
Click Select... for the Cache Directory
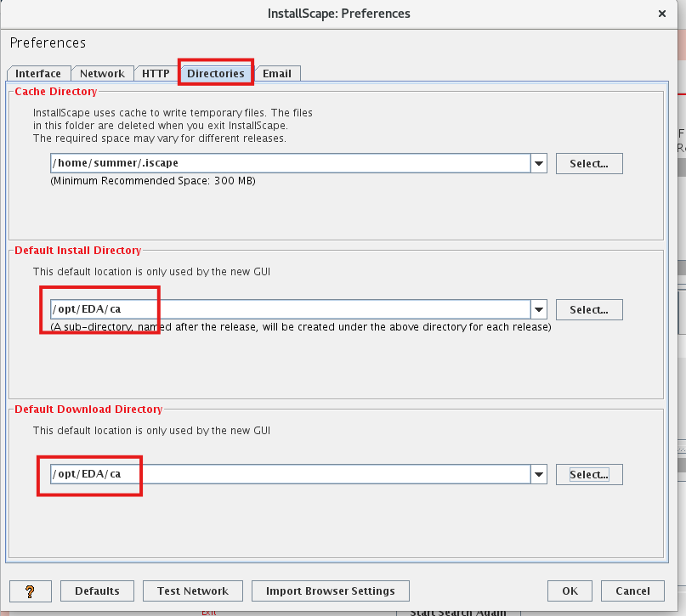pyautogui.click(x=589, y=163)
